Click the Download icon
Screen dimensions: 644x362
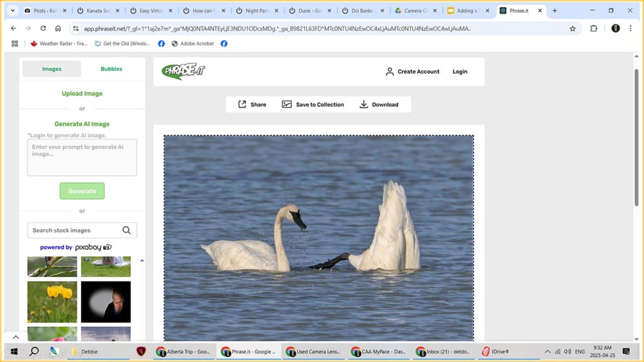(364, 104)
